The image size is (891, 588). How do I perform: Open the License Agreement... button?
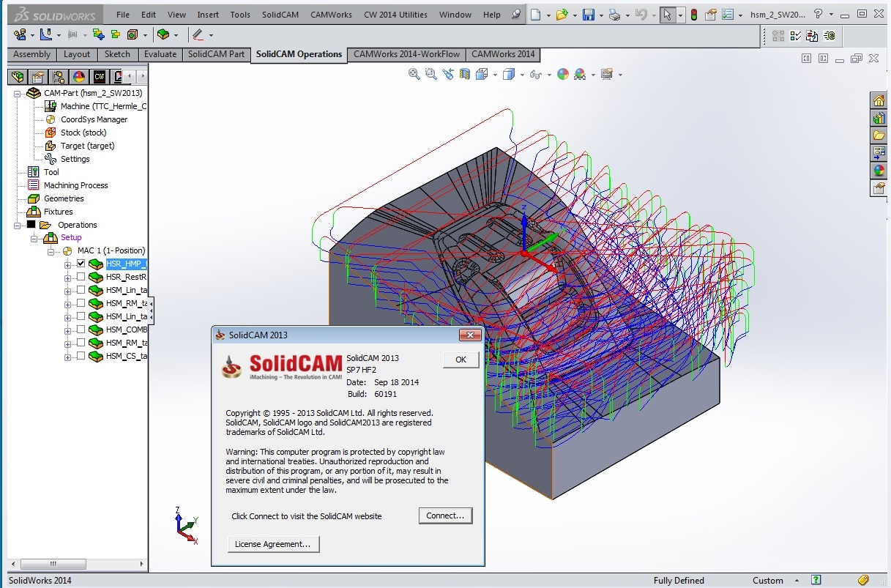click(273, 544)
